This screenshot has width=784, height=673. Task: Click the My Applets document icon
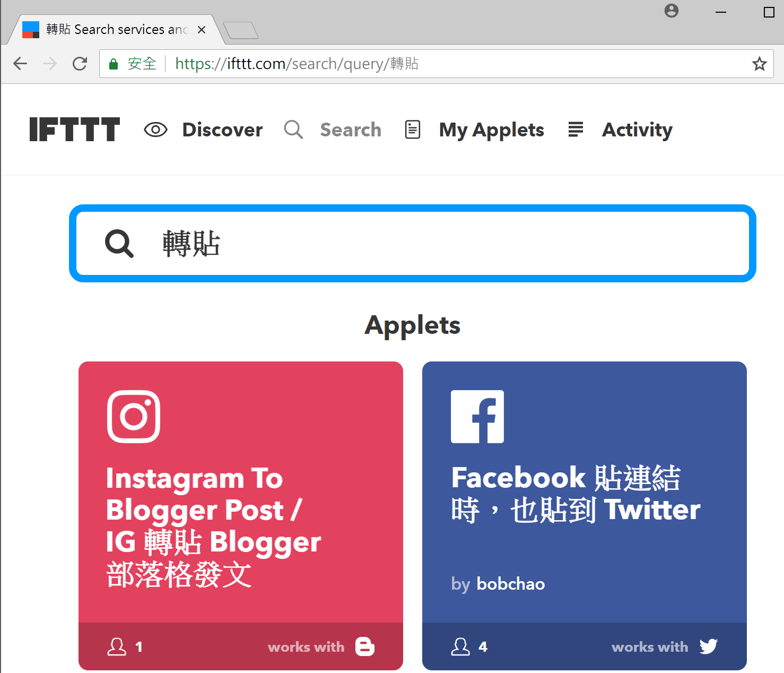point(413,130)
